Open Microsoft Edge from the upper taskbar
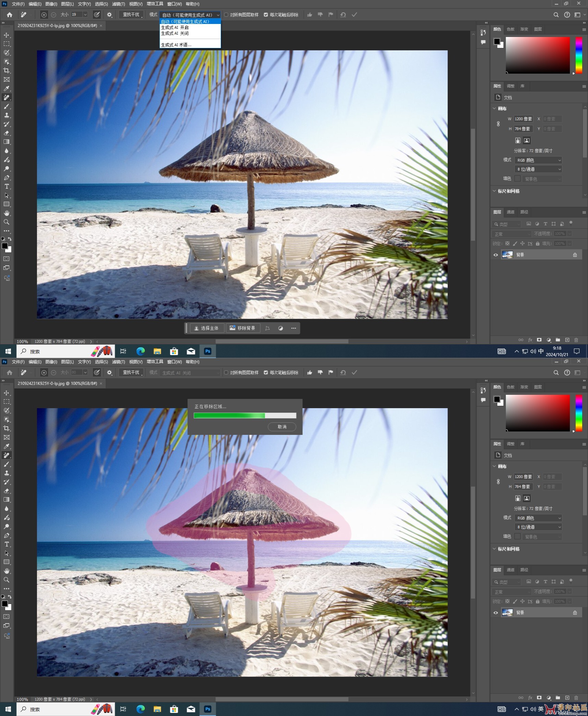The image size is (588, 716). (x=140, y=351)
